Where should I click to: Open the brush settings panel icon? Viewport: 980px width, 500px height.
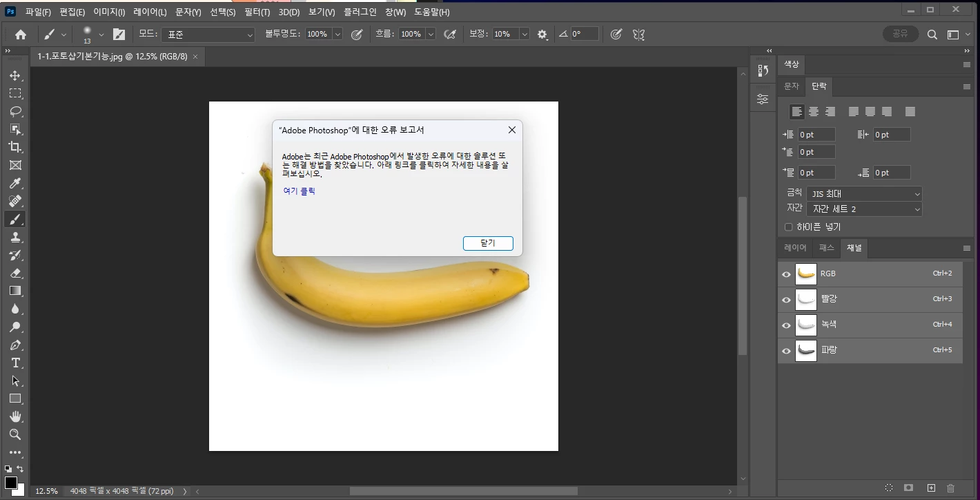119,34
